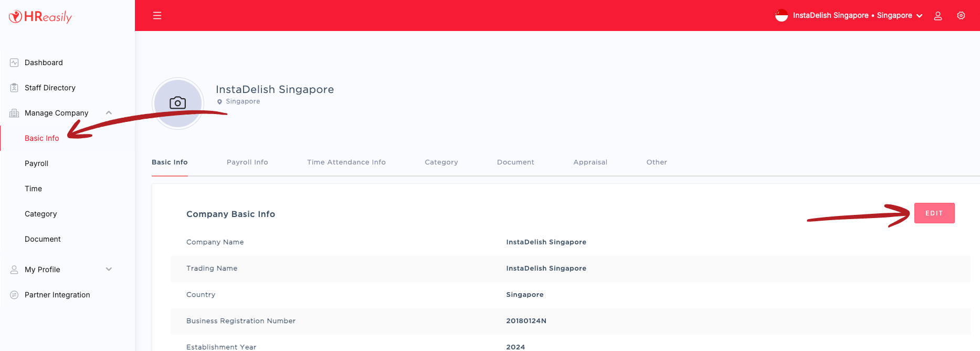
Task: Open Staff Directory in sidebar
Action: [50, 88]
